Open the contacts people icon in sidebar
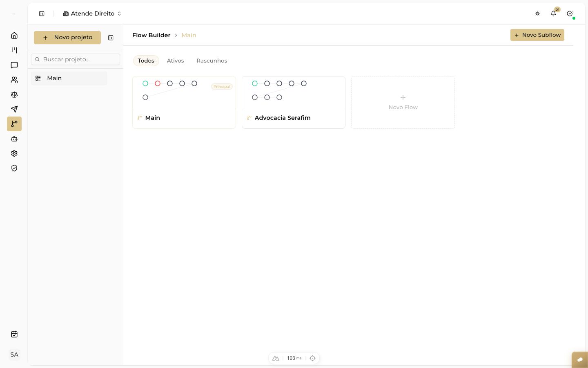Image resolution: width=588 pixels, height=368 pixels. 14,80
